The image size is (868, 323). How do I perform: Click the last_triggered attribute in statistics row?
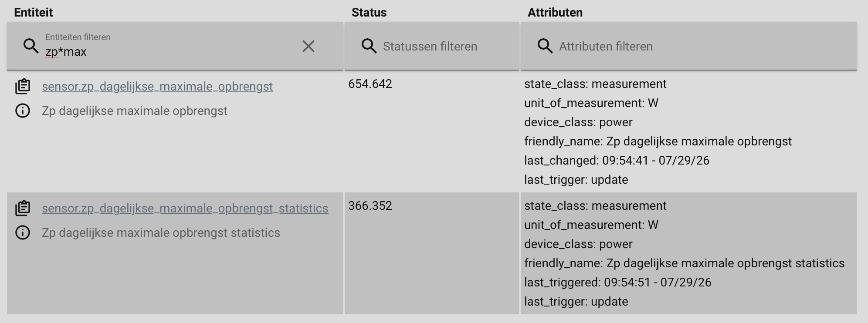pyautogui.click(x=617, y=282)
